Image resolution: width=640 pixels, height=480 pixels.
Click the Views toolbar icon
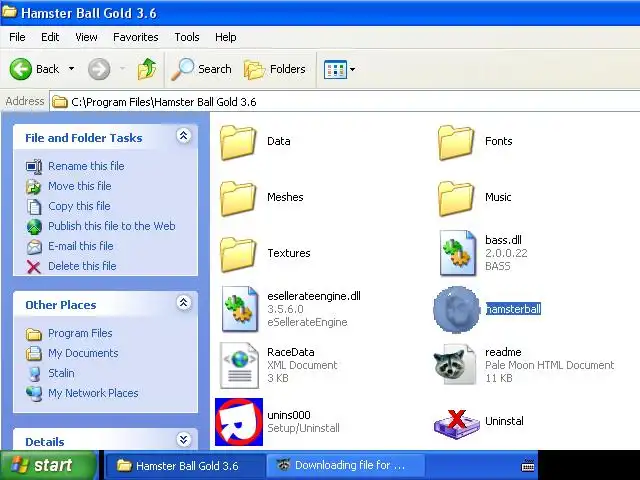pyautogui.click(x=335, y=69)
